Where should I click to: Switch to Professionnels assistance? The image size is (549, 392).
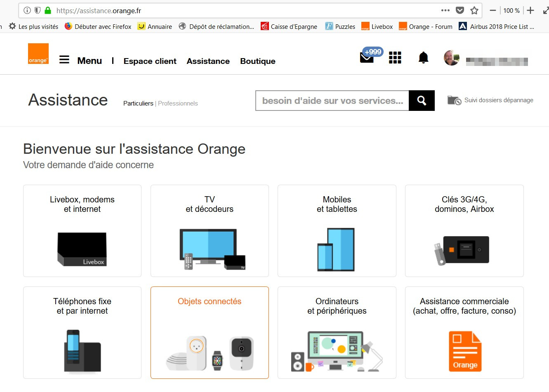point(178,103)
